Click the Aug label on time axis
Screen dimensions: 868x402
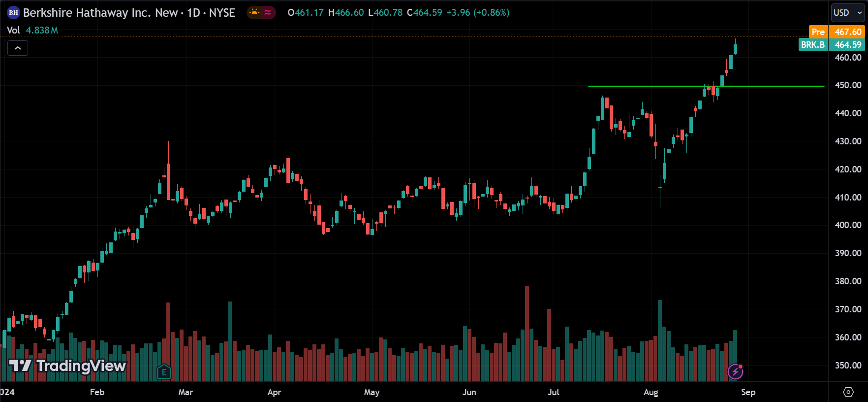[x=651, y=392]
